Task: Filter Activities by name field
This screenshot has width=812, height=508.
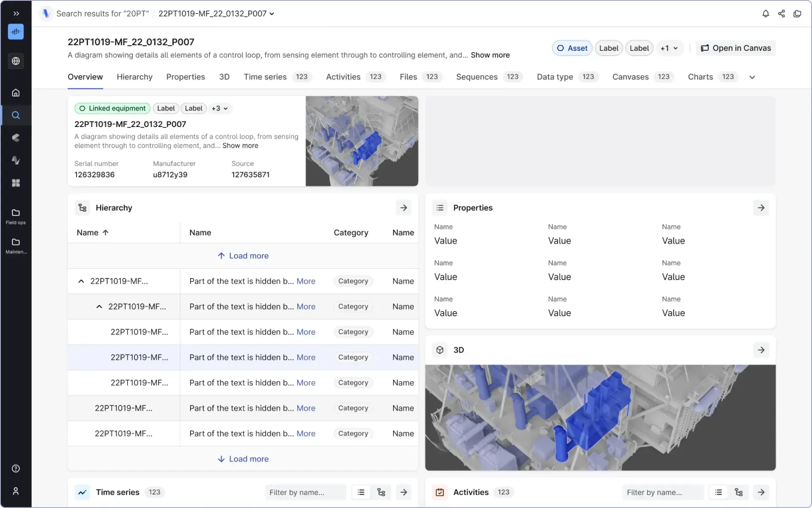Action: click(x=663, y=492)
